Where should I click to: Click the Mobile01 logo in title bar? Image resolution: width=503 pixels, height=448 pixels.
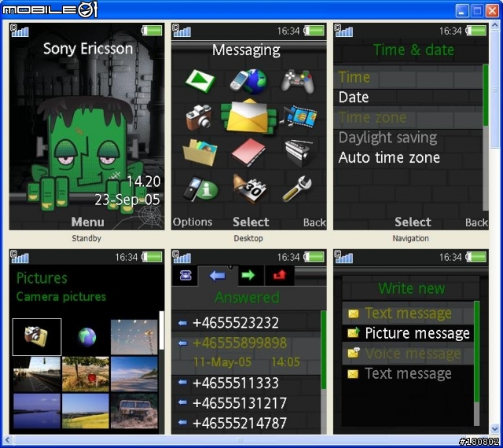[50, 9]
